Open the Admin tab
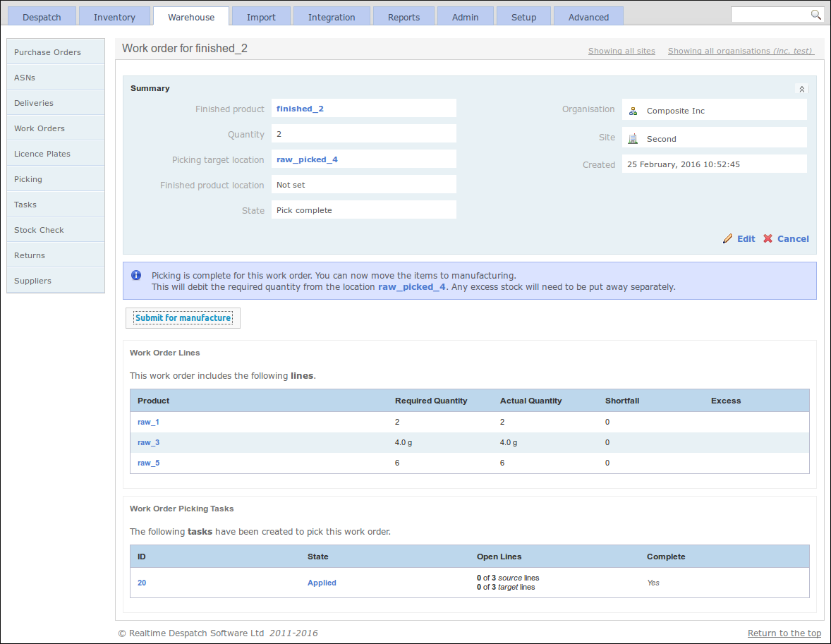 tap(466, 17)
